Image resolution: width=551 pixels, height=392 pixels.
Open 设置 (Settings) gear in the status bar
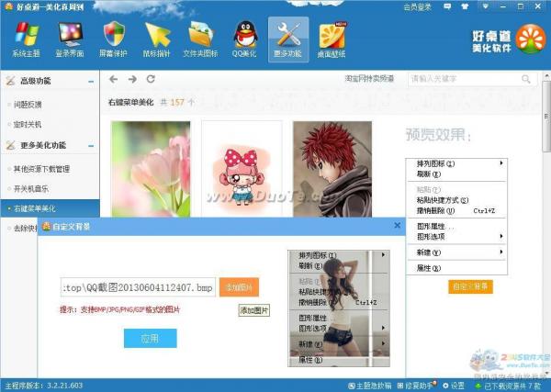click(x=454, y=386)
